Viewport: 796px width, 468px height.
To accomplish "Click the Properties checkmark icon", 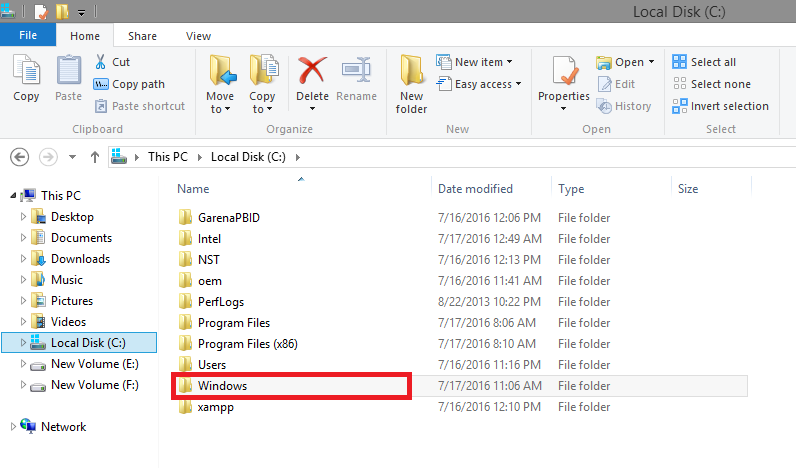I will point(564,70).
